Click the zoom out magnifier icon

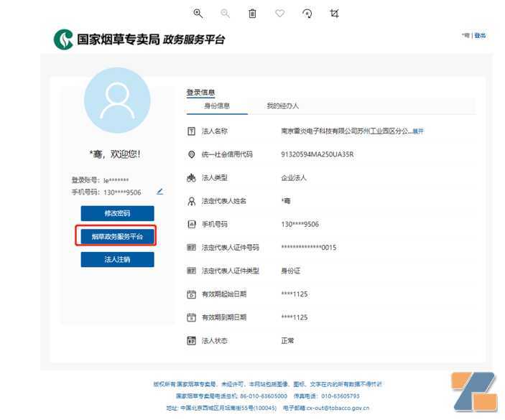point(225,14)
